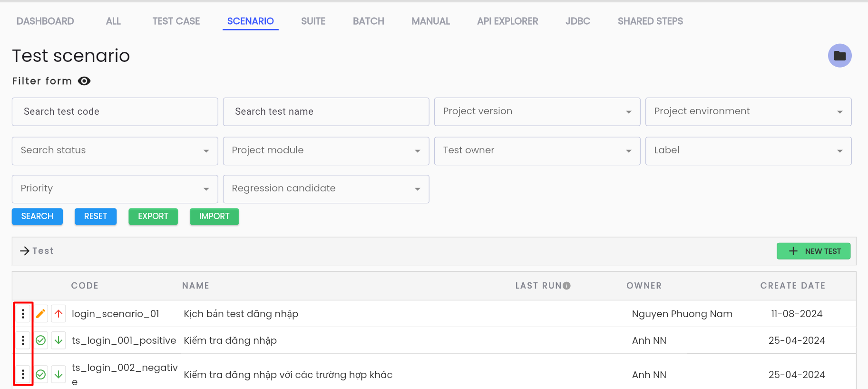The height and width of the screenshot is (389, 868).
Task: Open three-dot menu for ts_login_001_positive
Action: click(23, 340)
